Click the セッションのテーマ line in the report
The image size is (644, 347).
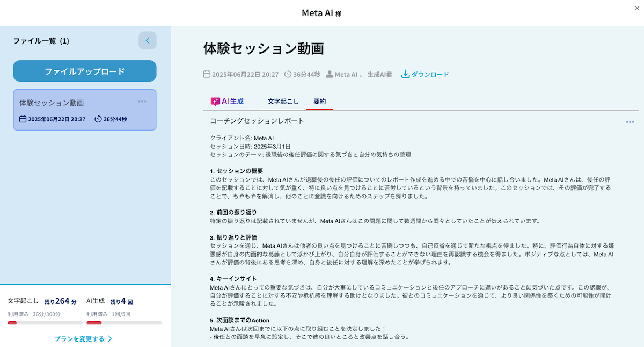pos(310,155)
